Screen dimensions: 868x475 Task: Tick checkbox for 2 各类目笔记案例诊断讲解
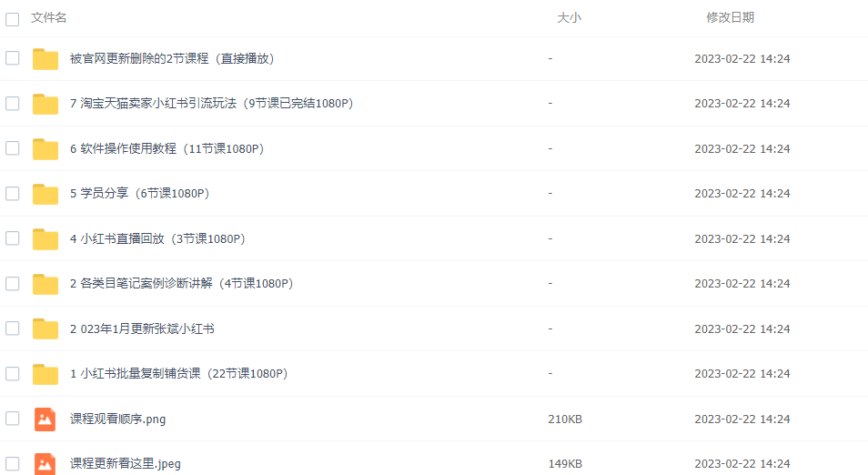point(12,283)
